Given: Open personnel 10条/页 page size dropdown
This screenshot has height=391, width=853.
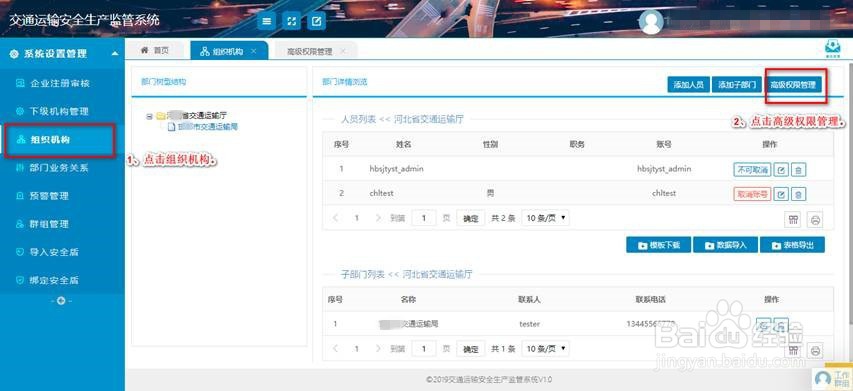Looking at the screenshot, I should pyautogui.click(x=546, y=218).
